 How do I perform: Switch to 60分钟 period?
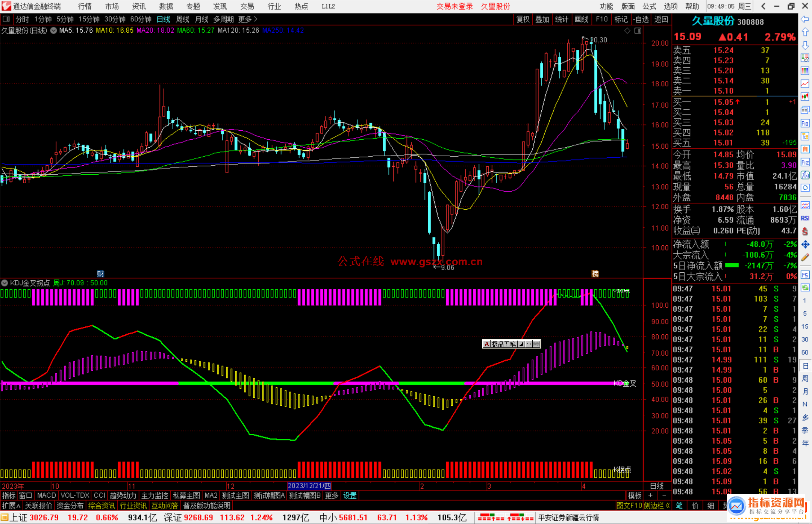(141, 19)
